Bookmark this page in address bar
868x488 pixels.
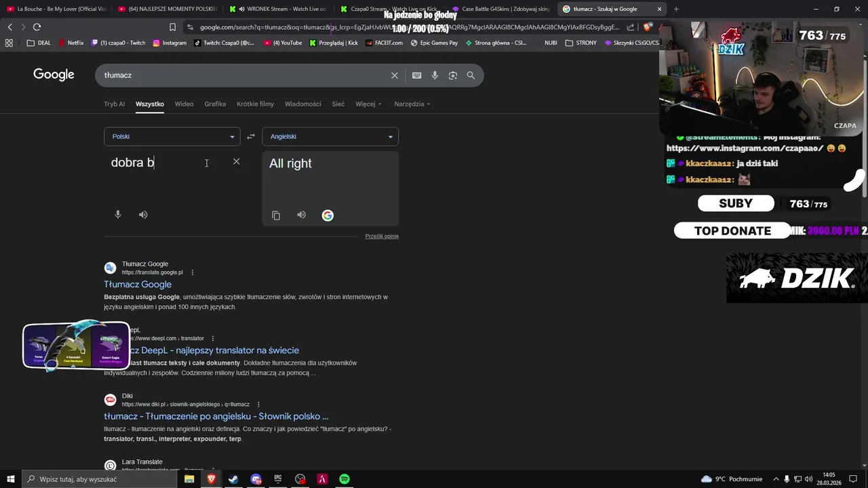[x=172, y=27]
